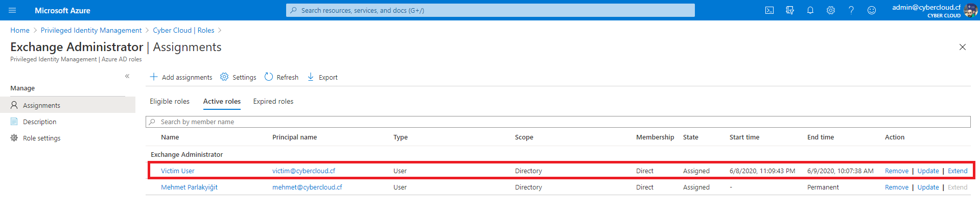The image size is (980, 212).
Task: Click the Type column header
Action: [401, 137]
